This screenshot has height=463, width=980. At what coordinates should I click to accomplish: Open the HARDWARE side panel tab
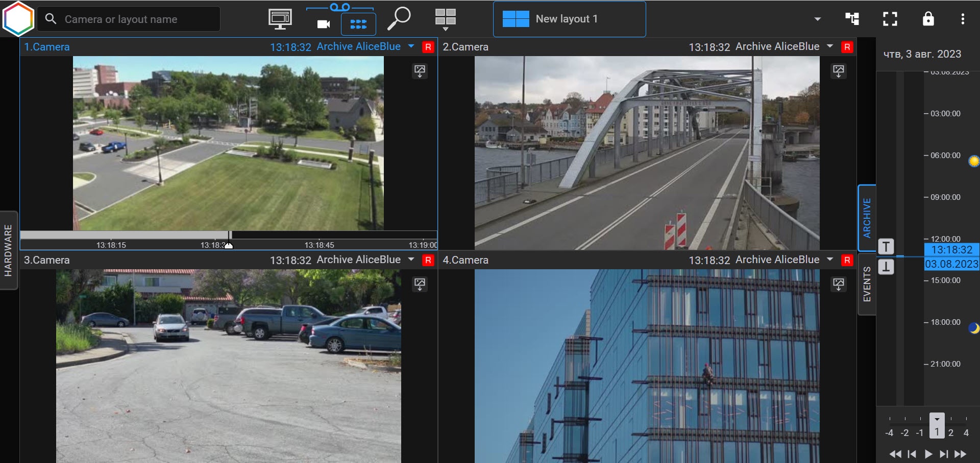point(9,250)
